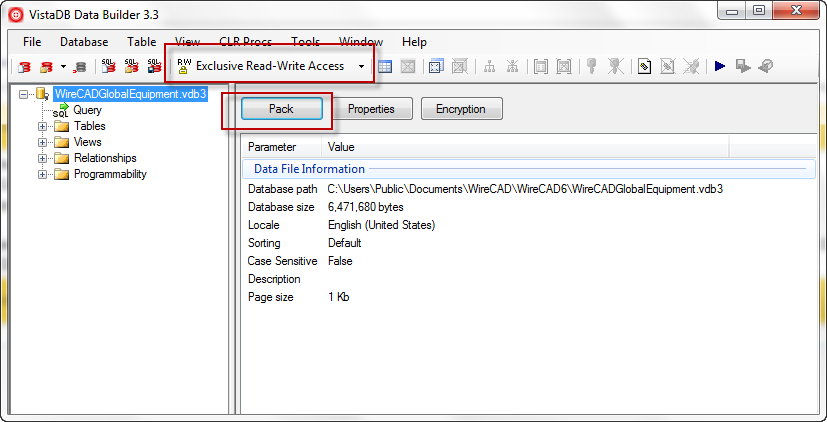The height and width of the screenshot is (422, 827).
Task: Click the Value column header
Action: [x=525, y=147]
